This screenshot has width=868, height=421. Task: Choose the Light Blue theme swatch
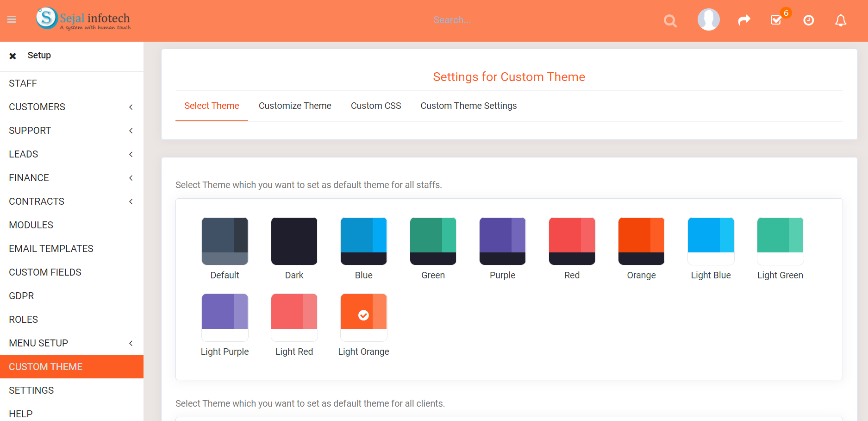pos(711,241)
